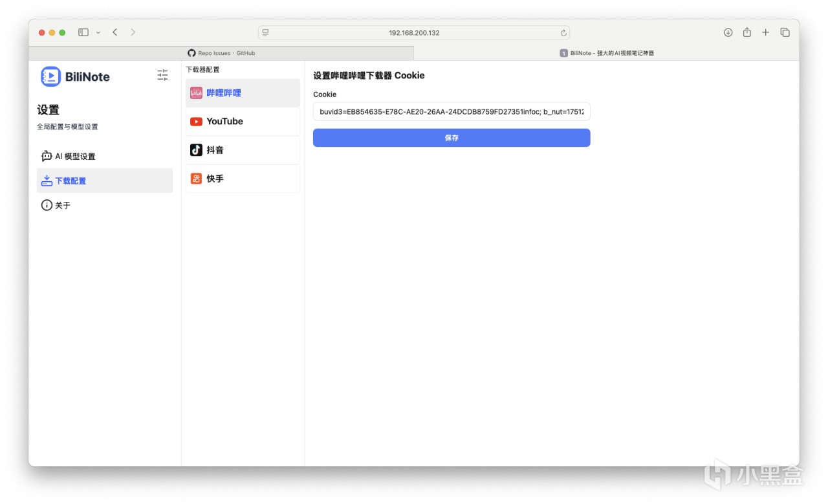Viewport: 828px width, 504px height.
Task: Click the Safari address bar showing 192.168.200.132
Action: click(x=414, y=33)
